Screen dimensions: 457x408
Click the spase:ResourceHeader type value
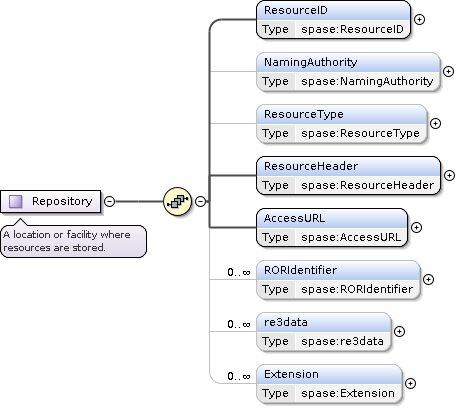[x=368, y=185]
